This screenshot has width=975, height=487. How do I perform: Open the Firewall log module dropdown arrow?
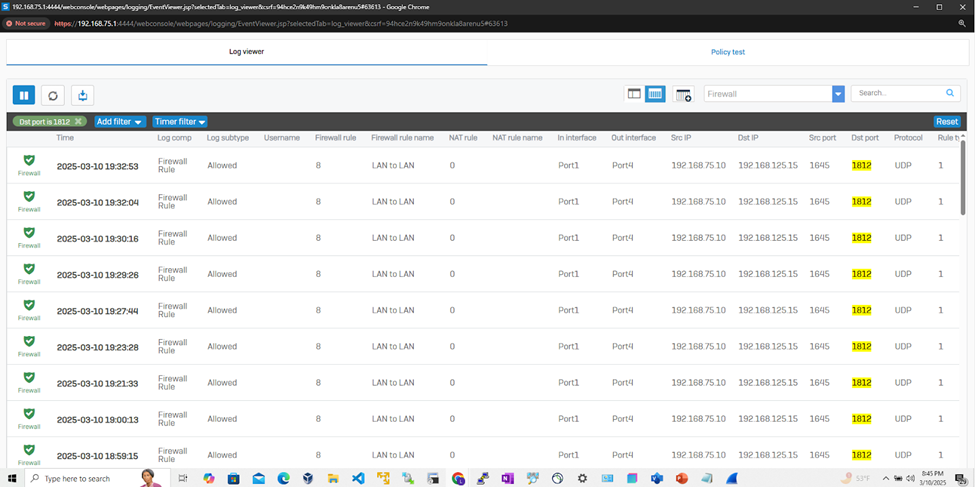[838, 94]
